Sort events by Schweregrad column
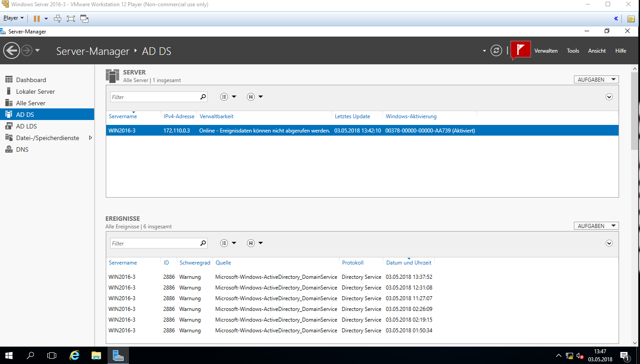 (195, 263)
